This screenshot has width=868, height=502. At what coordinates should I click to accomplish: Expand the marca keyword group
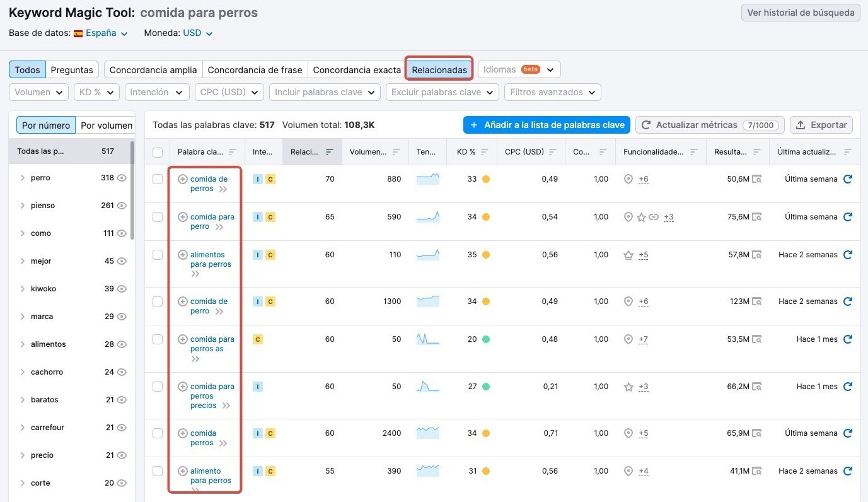pyautogui.click(x=23, y=317)
